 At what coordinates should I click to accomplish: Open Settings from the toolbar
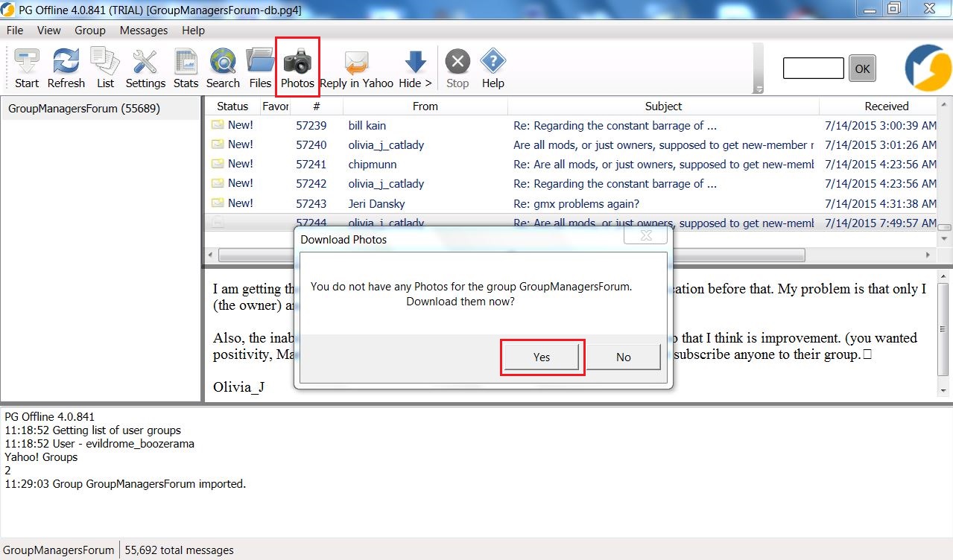(x=145, y=68)
